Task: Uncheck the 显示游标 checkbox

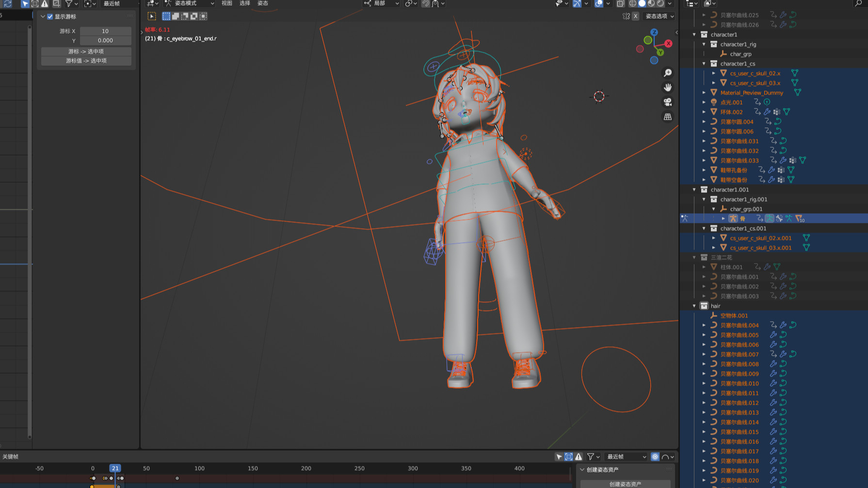Action: (x=50, y=16)
